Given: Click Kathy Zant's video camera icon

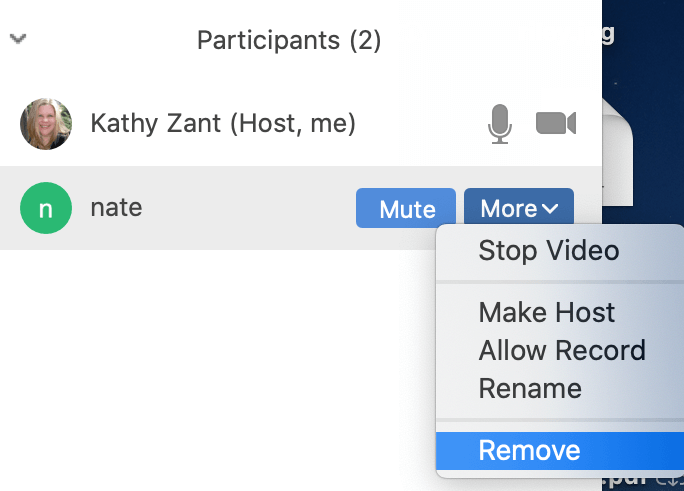Looking at the screenshot, I should 556,124.
